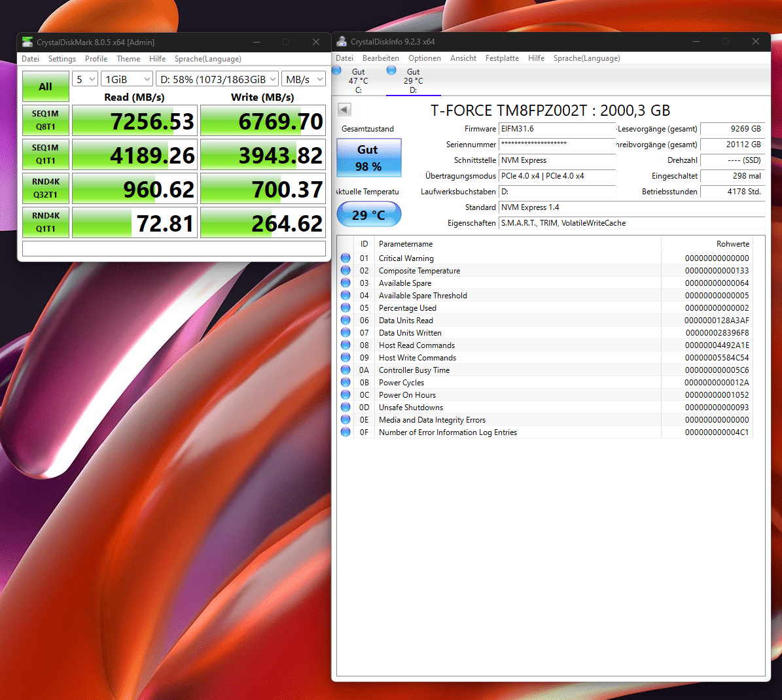782x700 pixels.
Task: Click the comment field below benchmark results
Action: coord(174,249)
